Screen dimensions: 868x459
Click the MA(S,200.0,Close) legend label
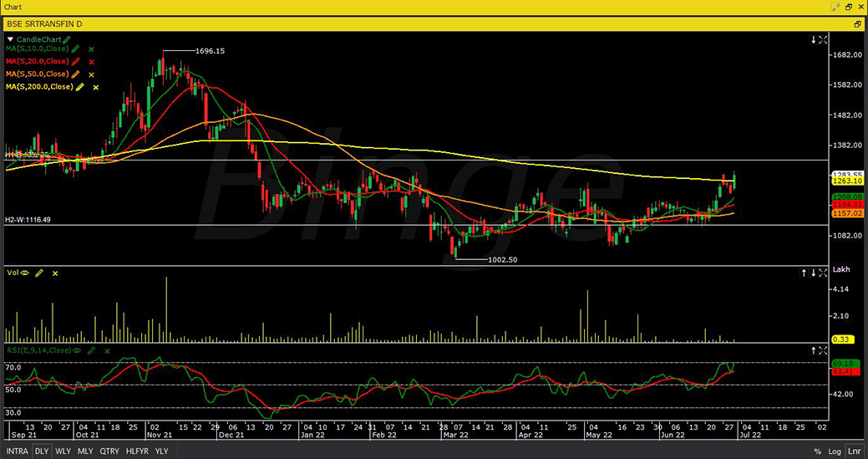(40, 87)
